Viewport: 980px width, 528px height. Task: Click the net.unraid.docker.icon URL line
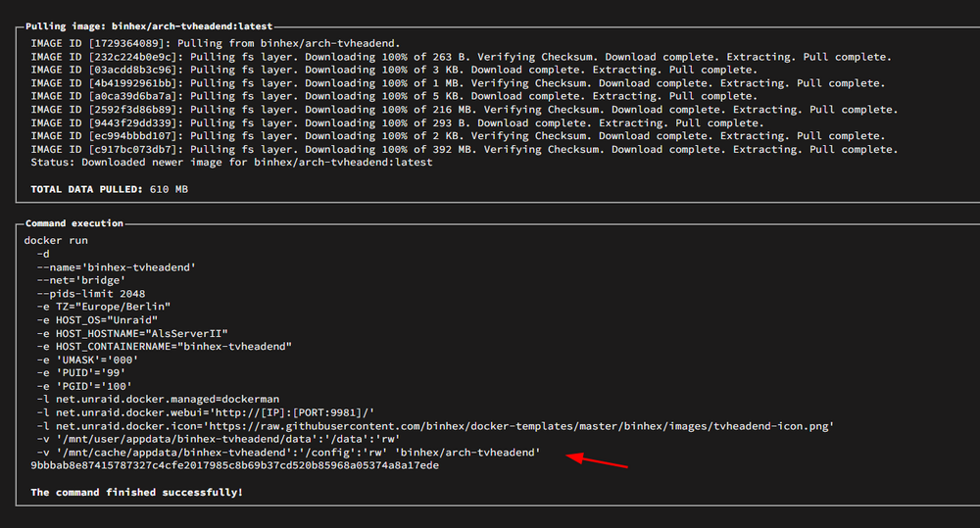pyautogui.click(x=436, y=426)
